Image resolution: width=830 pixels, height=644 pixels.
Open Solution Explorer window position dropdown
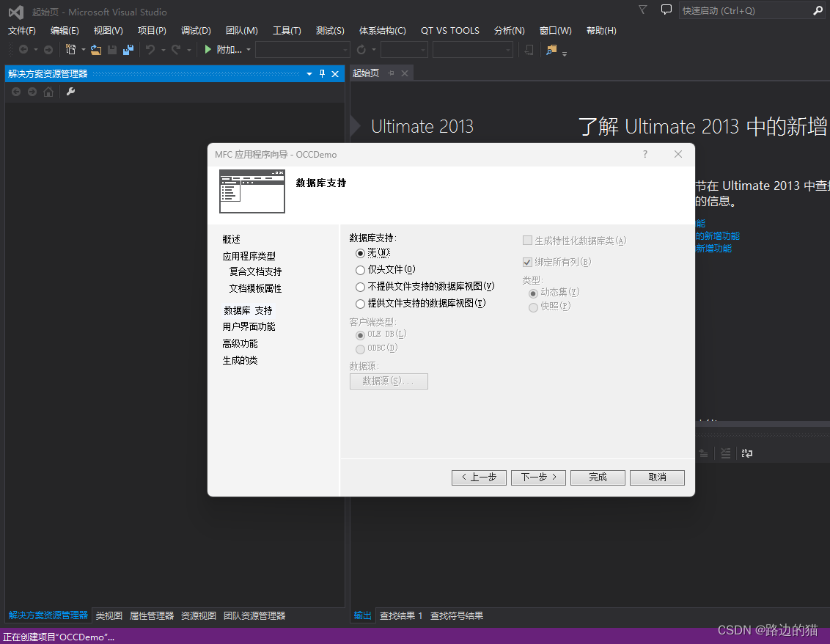(309, 73)
